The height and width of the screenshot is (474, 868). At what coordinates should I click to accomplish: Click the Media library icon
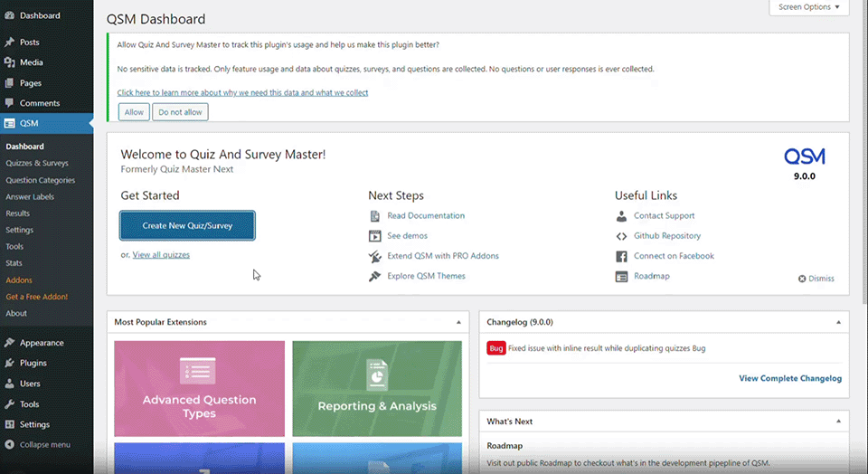(9, 62)
